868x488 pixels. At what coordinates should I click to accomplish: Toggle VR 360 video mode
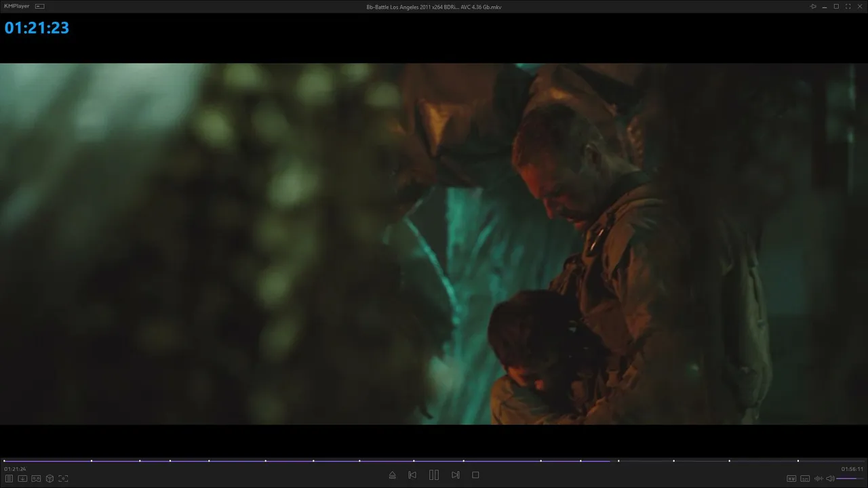coord(36,479)
